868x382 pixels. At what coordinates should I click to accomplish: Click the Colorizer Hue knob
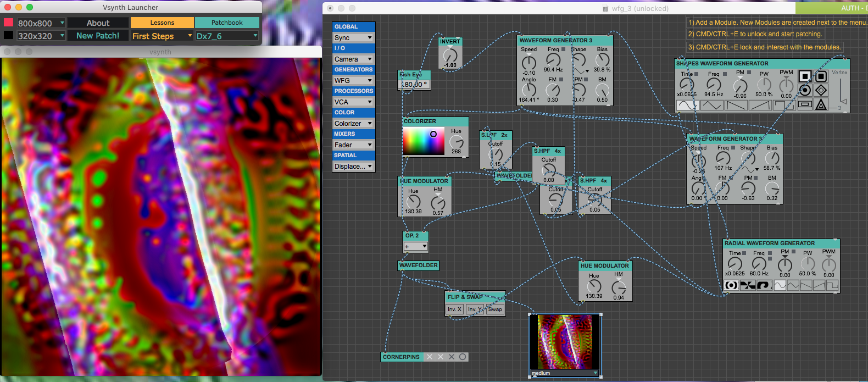(457, 142)
